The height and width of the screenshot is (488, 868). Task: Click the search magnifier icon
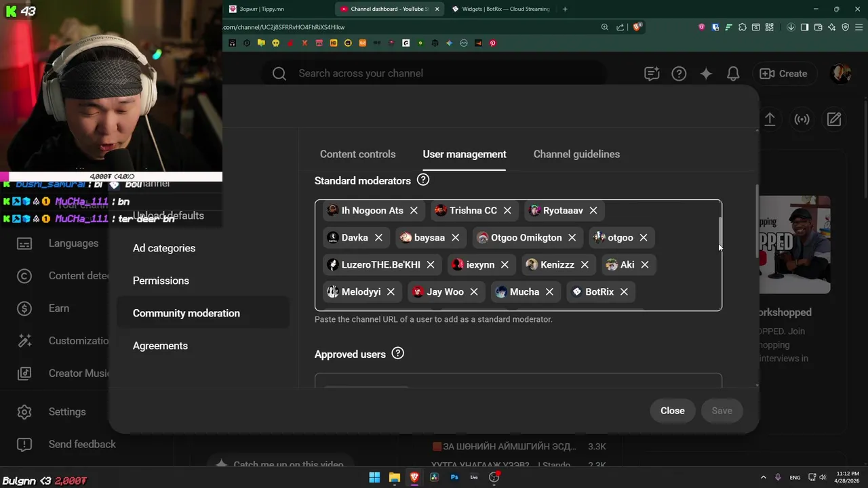click(x=279, y=74)
